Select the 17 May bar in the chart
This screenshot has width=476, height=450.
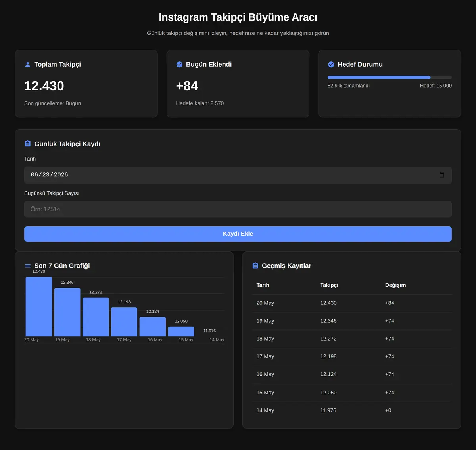124,322
